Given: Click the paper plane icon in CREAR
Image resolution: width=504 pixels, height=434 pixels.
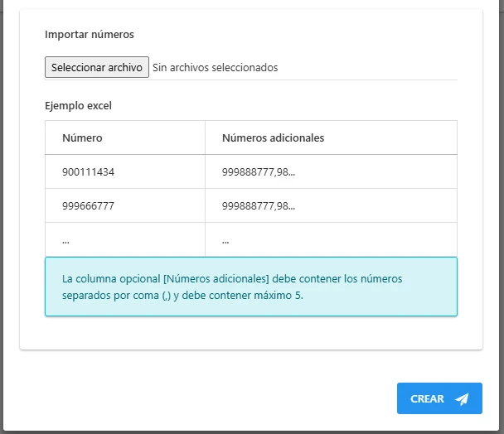Looking at the screenshot, I should coord(462,398).
